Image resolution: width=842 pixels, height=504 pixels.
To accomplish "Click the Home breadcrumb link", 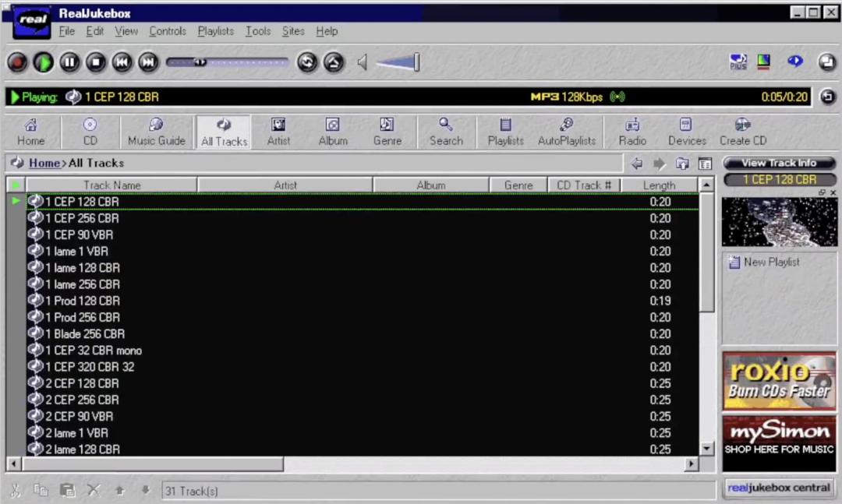I will [44, 163].
